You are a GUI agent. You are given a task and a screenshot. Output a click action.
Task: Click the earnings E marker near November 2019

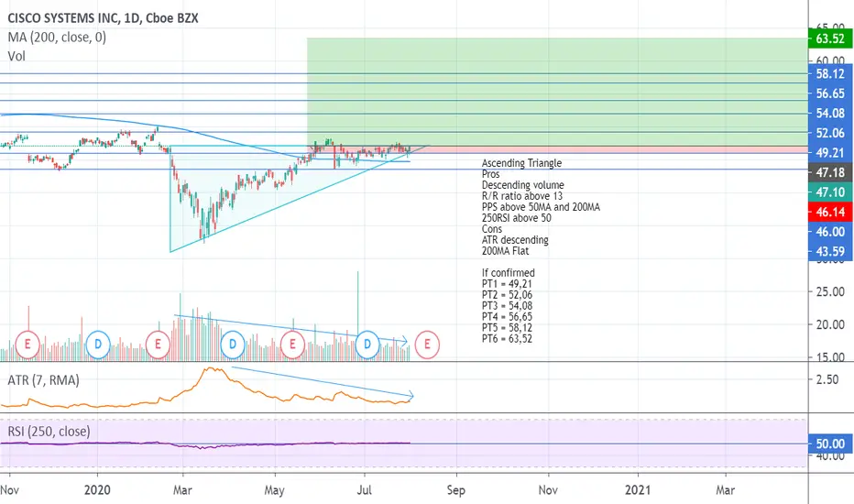point(27,345)
